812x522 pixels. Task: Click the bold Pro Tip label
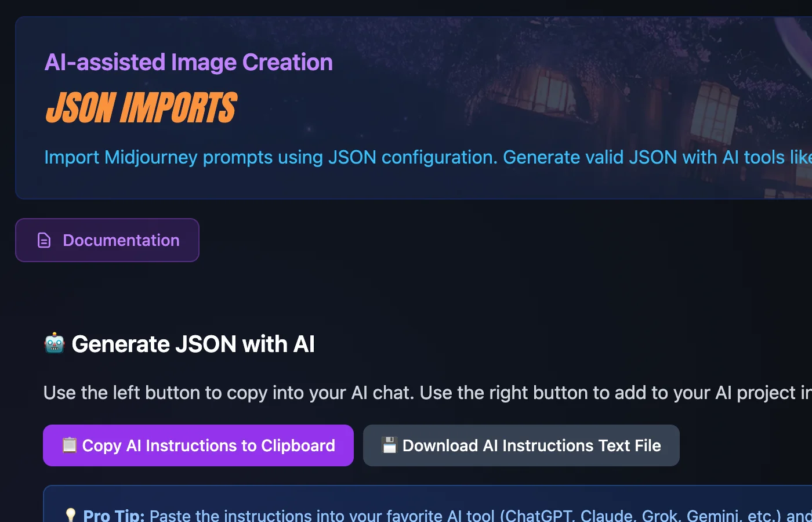tap(113, 515)
